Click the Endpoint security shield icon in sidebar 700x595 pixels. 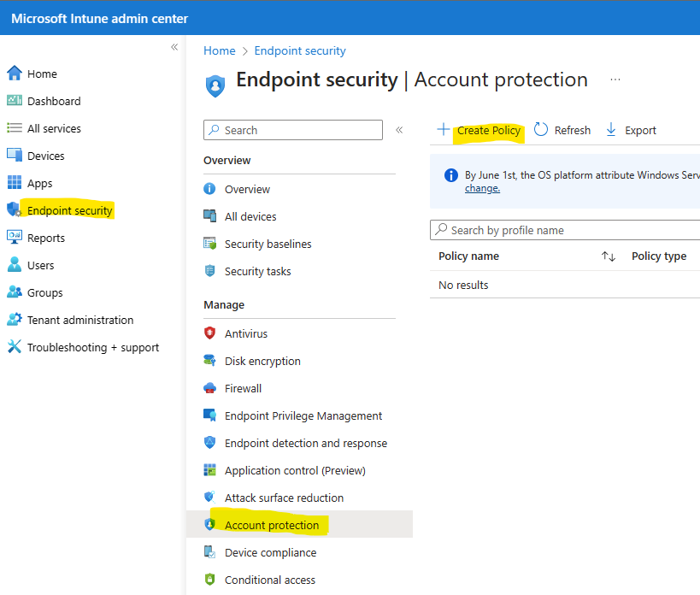pyautogui.click(x=15, y=209)
